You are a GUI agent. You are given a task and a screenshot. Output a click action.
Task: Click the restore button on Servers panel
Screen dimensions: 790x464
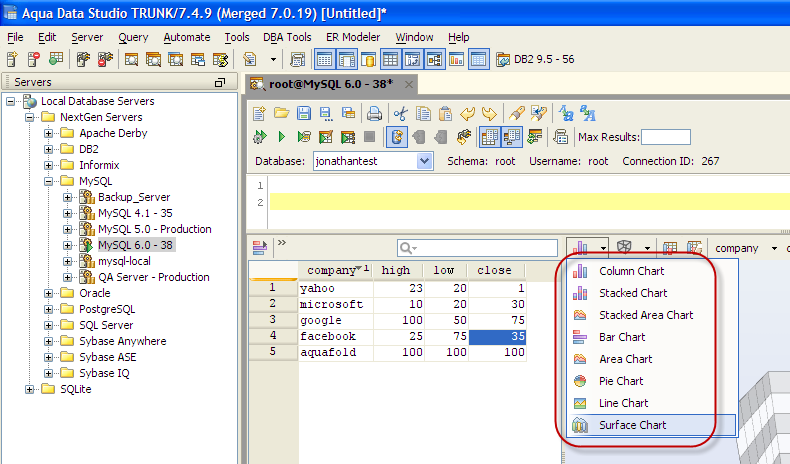[220, 83]
